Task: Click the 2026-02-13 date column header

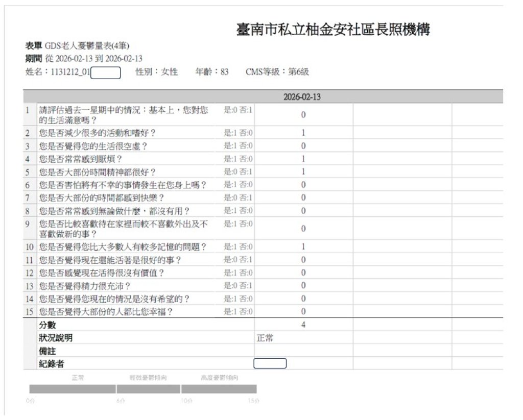Action: [303, 97]
